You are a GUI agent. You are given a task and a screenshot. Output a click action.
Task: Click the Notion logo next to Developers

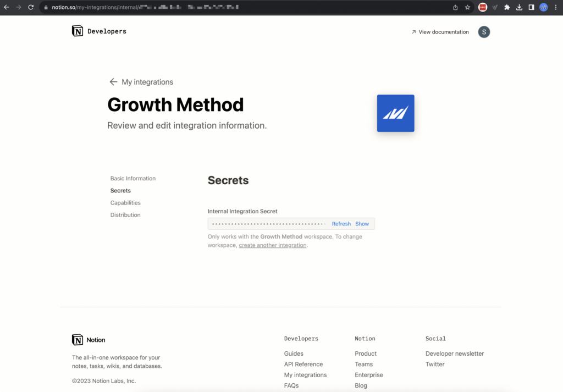pyautogui.click(x=78, y=31)
